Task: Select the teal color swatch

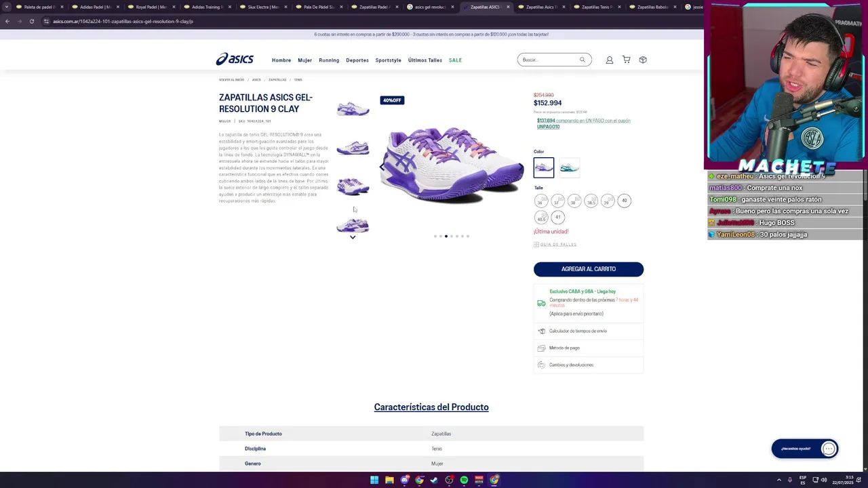Action: [570, 167]
